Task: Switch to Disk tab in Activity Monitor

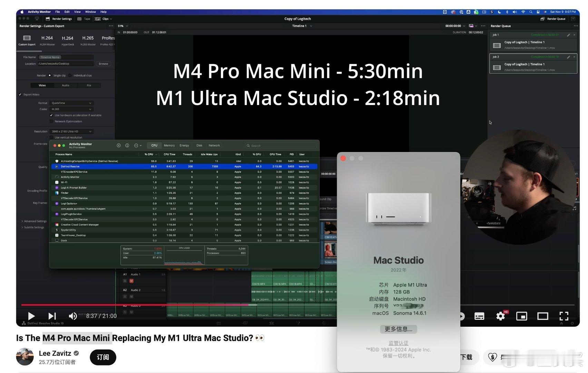Action: tap(199, 145)
